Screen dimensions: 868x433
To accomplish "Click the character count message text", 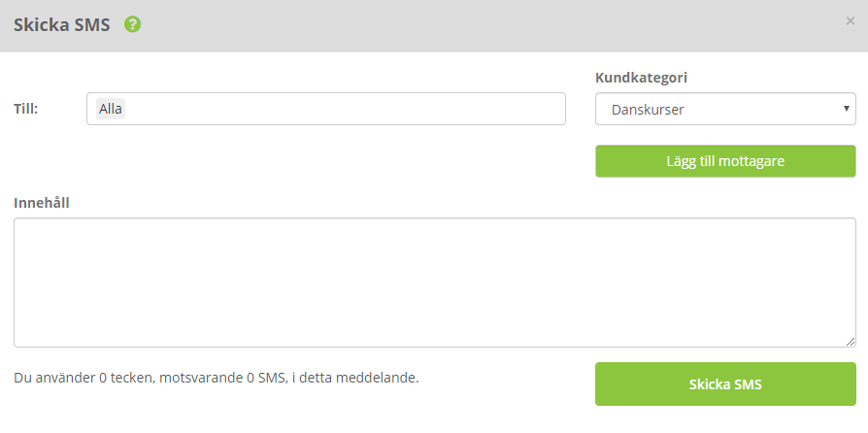I will pos(217,378).
